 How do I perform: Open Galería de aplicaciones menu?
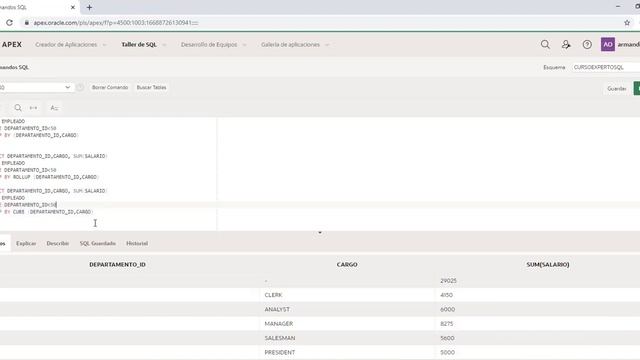pyautogui.click(x=290, y=44)
